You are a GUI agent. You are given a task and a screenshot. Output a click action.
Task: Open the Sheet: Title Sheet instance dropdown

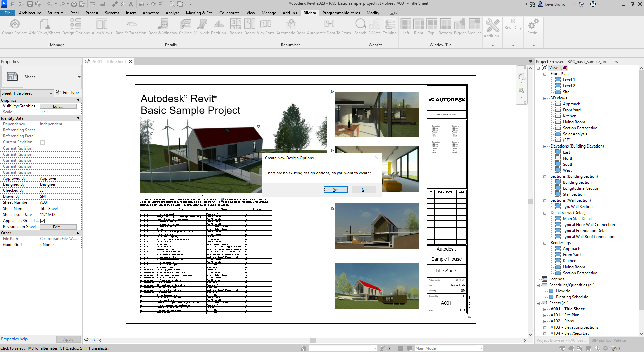click(27, 93)
